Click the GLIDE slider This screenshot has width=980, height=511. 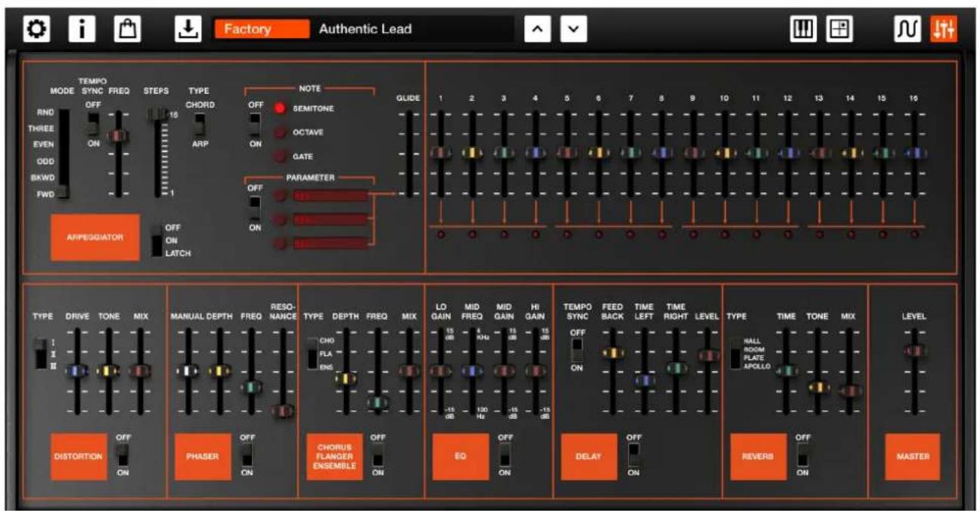[x=409, y=153]
